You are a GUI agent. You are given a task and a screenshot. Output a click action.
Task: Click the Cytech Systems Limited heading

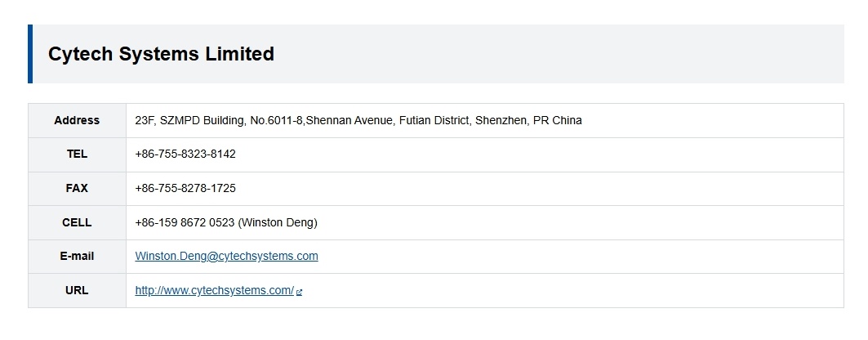click(161, 54)
